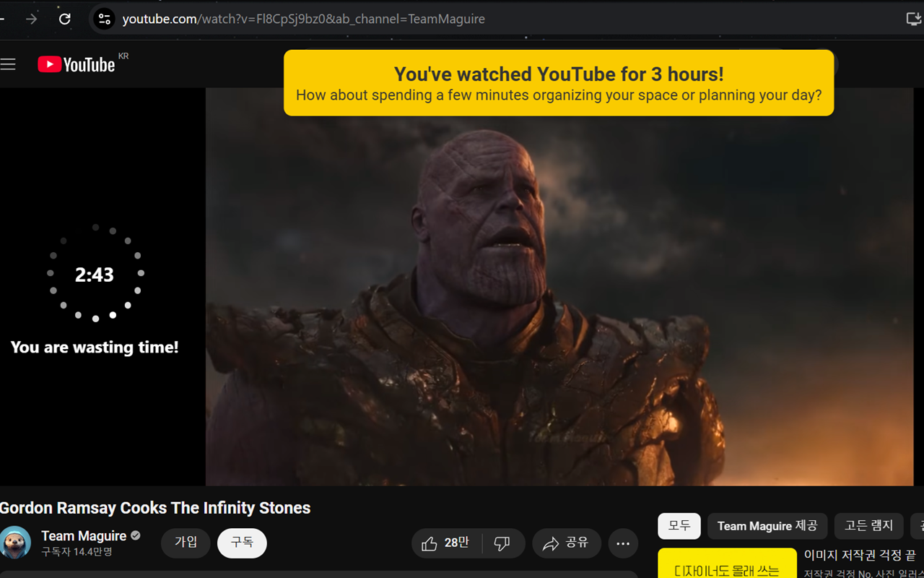Select the 고든 램지 filter chip

pyautogui.click(x=869, y=526)
